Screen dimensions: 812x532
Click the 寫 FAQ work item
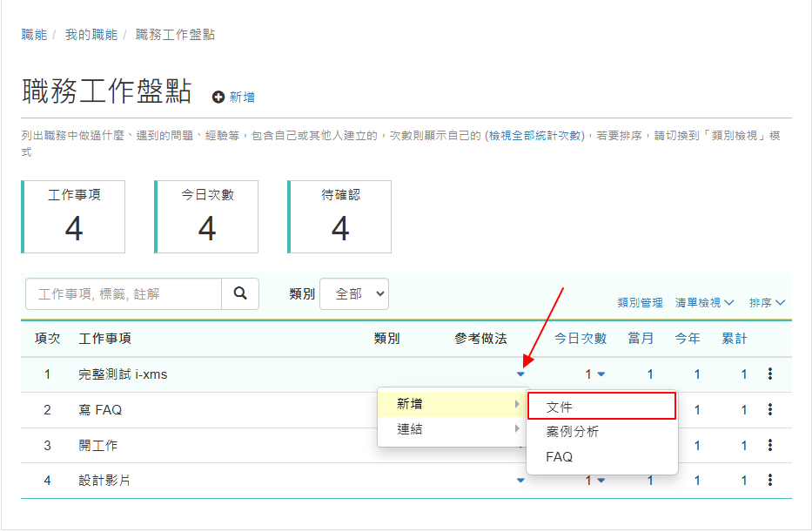click(100, 410)
